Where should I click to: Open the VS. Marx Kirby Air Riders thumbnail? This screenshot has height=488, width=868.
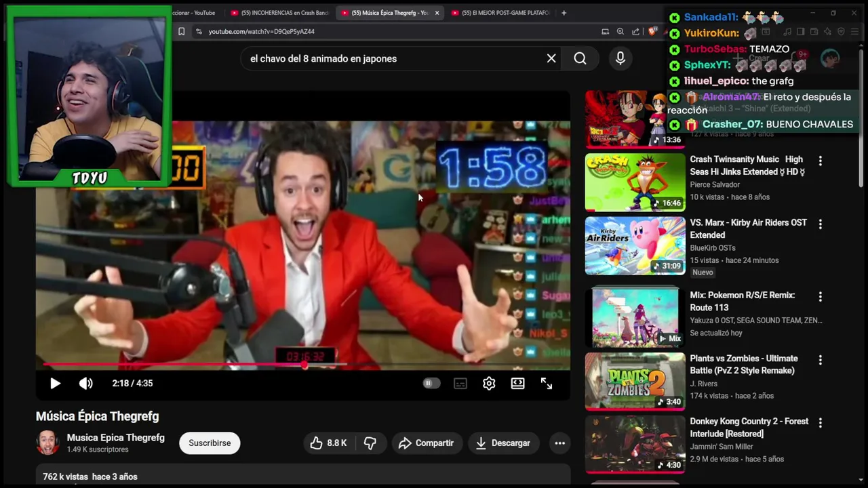point(635,245)
